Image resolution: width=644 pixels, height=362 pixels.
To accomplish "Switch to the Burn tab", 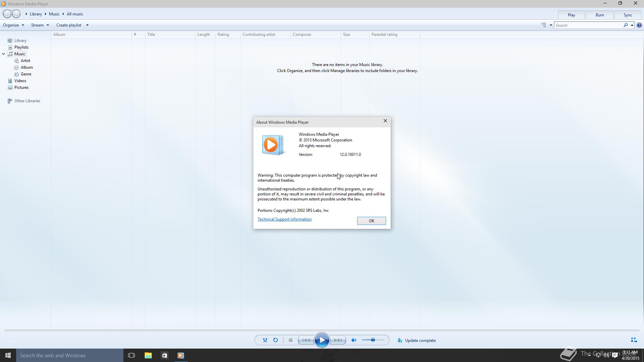I will (599, 15).
